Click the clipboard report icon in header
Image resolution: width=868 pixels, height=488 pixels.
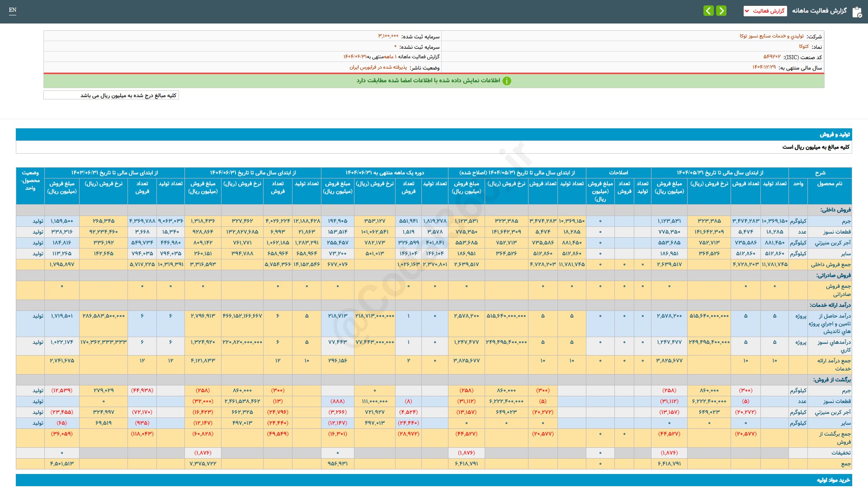coord(857,12)
